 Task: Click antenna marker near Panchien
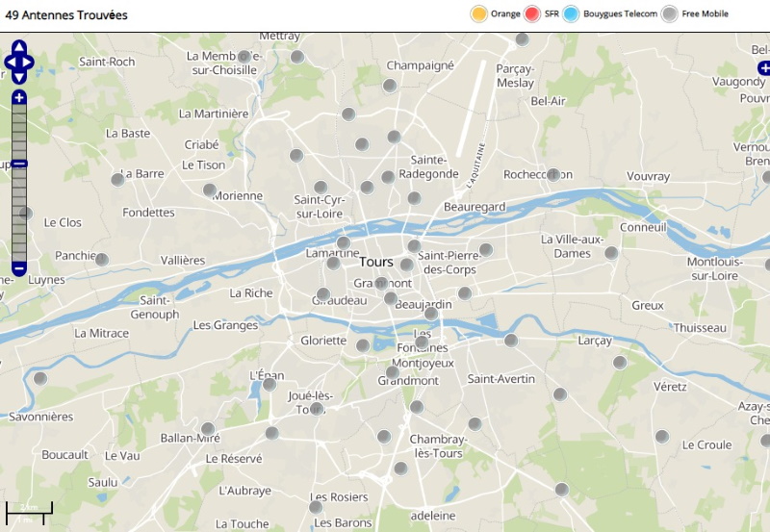[x=101, y=258]
